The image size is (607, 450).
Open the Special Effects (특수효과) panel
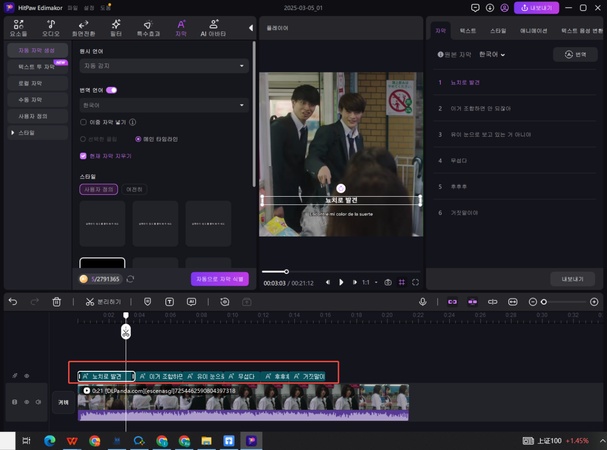148,28
